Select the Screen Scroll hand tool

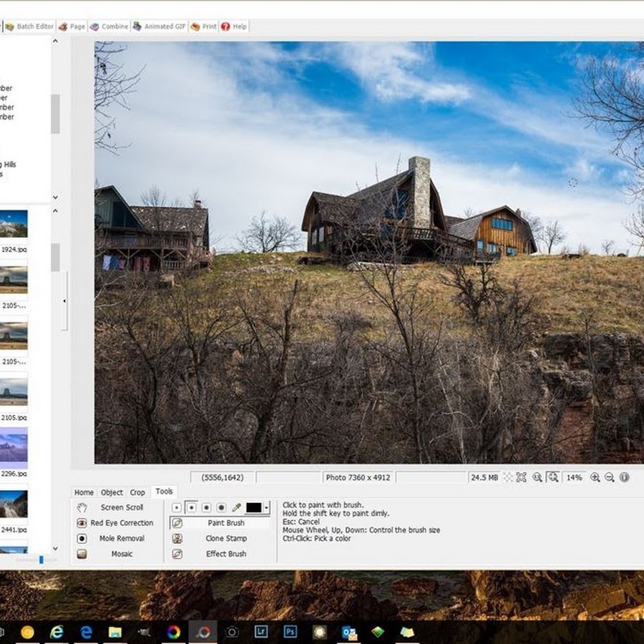pyautogui.click(x=114, y=507)
